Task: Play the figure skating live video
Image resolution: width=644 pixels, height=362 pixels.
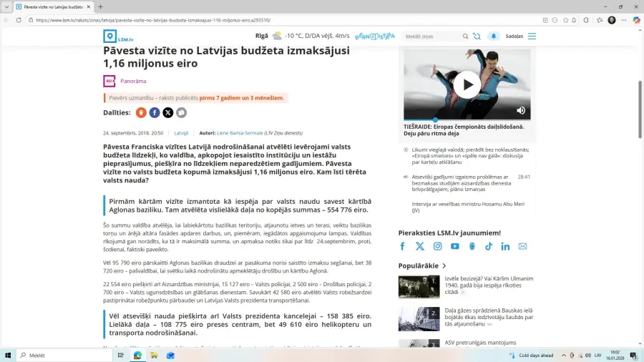Action: pos(467,84)
